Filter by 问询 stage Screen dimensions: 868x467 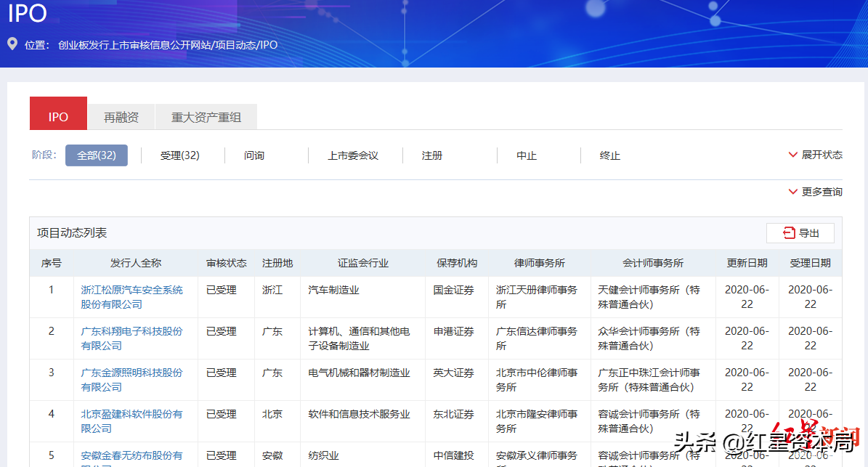tap(254, 155)
